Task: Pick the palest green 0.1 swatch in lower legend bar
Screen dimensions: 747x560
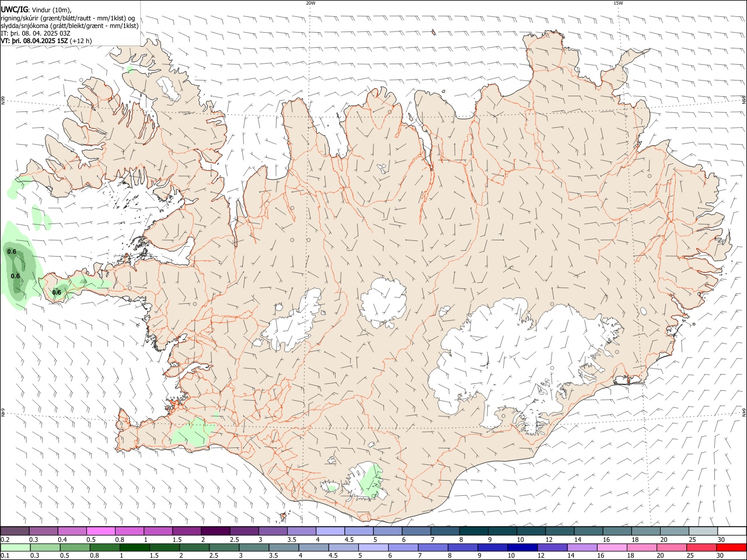Action: [x=16, y=548]
